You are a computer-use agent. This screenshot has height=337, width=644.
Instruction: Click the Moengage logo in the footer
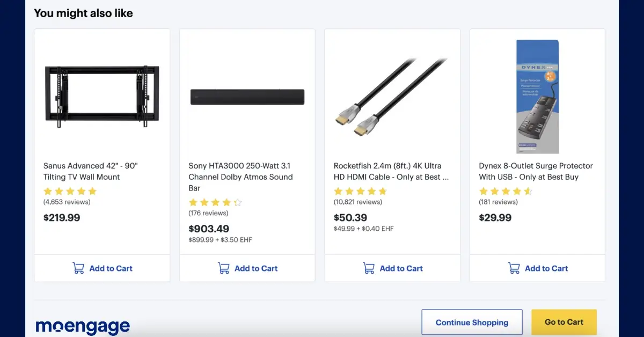pos(82,325)
